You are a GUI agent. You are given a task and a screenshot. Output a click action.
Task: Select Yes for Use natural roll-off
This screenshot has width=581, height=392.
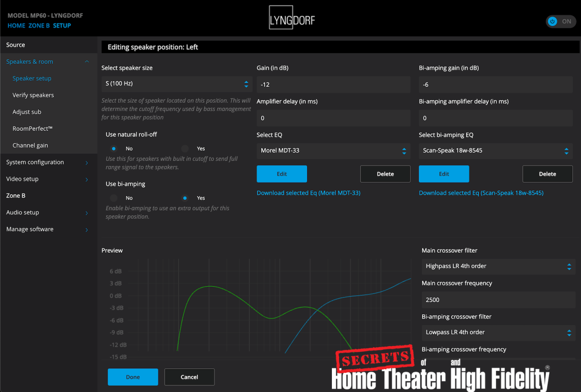pos(185,148)
